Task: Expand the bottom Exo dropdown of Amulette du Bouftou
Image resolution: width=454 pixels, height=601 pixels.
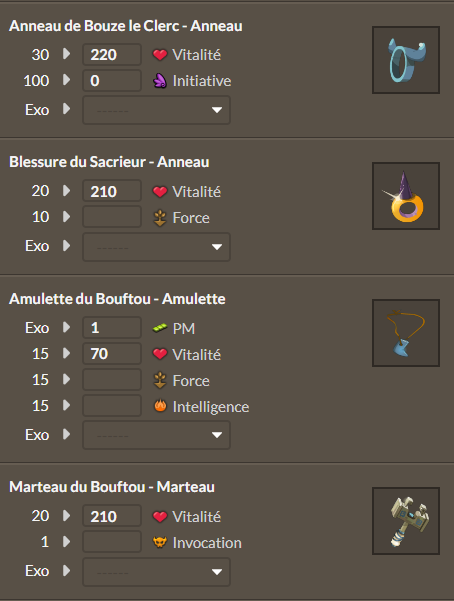Action: pos(156,435)
